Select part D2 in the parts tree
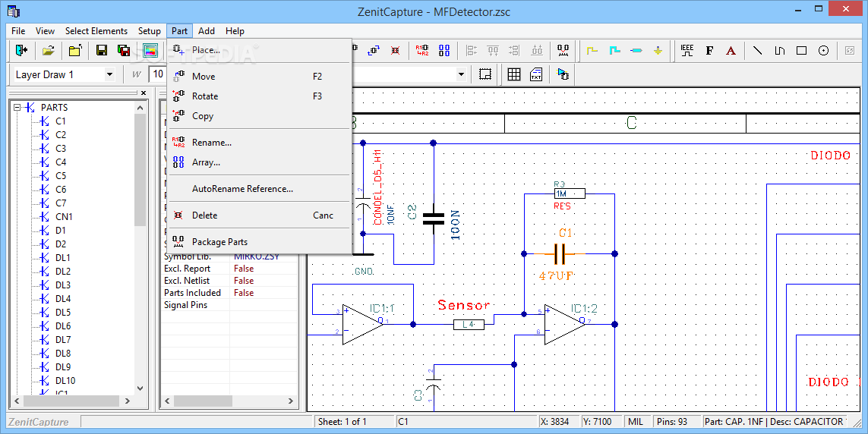The width and height of the screenshot is (868, 434). (x=60, y=244)
